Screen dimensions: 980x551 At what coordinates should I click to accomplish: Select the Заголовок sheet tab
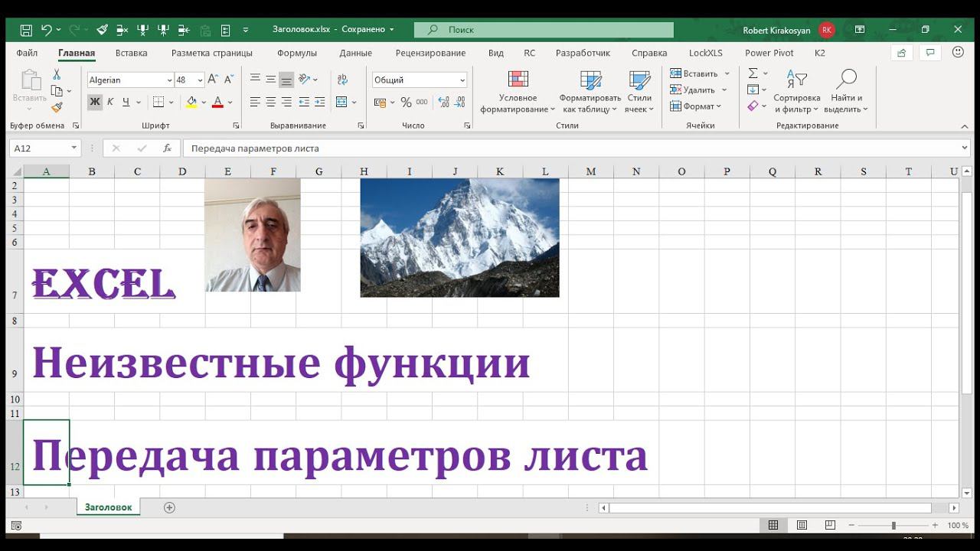tap(108, 507)
